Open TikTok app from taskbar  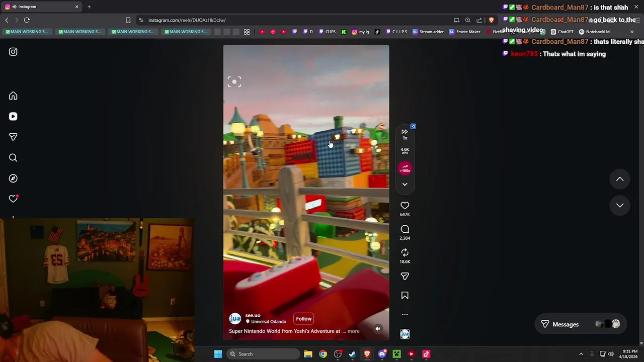point(426,354)
